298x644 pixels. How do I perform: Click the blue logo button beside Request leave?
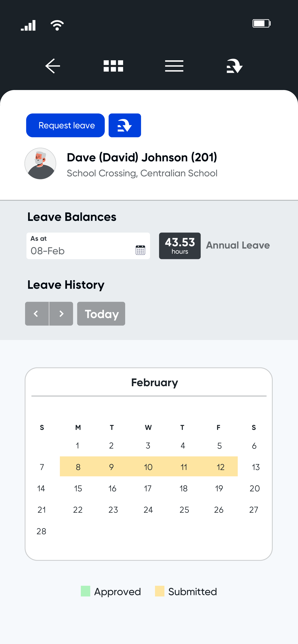pos(125,125)
